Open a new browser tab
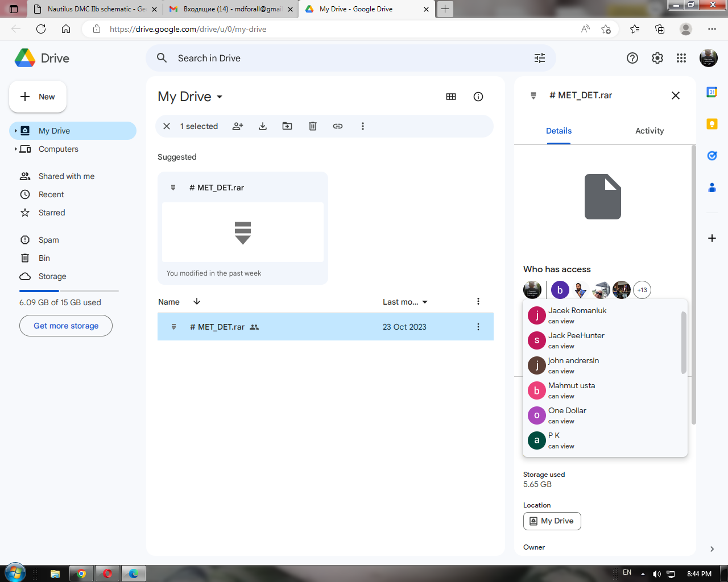Screen dimensions: 728x582 (x=445, y=9)
